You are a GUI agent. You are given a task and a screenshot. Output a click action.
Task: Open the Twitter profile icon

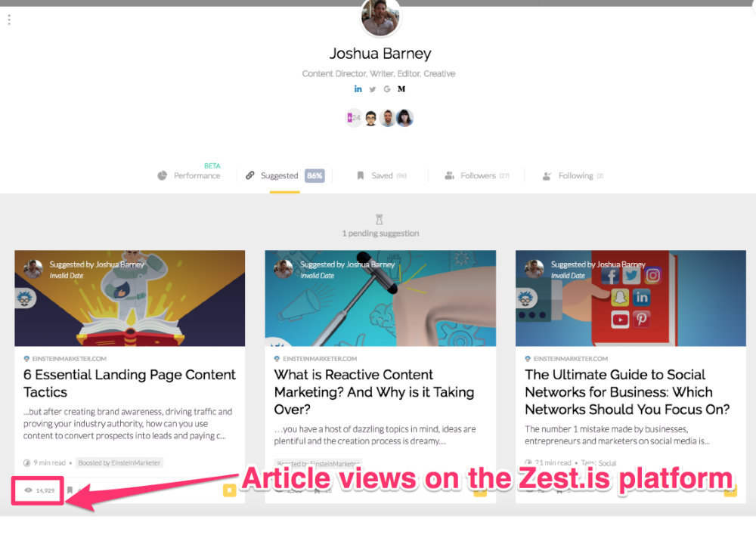pyautogui.click(x=372, y=89)
